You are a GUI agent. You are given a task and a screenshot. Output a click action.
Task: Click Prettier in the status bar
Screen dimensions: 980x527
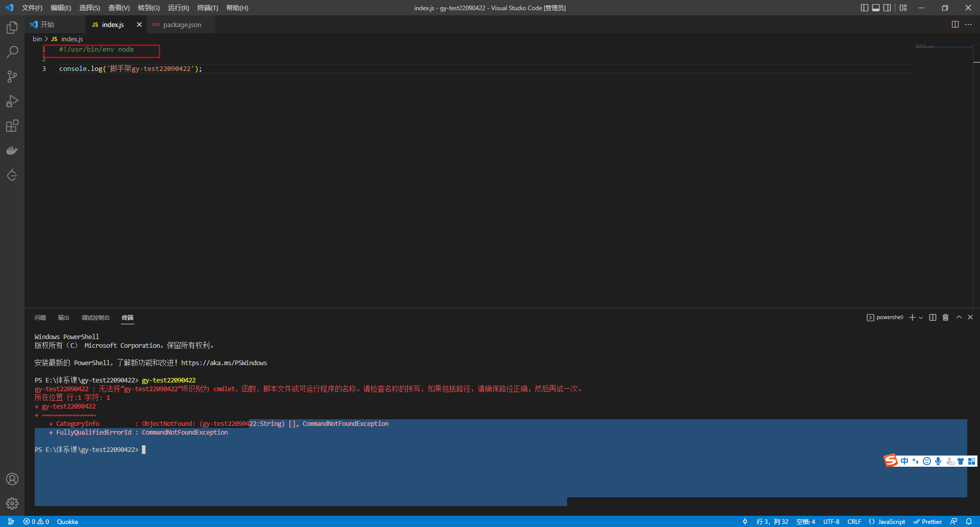coord(927,521)
